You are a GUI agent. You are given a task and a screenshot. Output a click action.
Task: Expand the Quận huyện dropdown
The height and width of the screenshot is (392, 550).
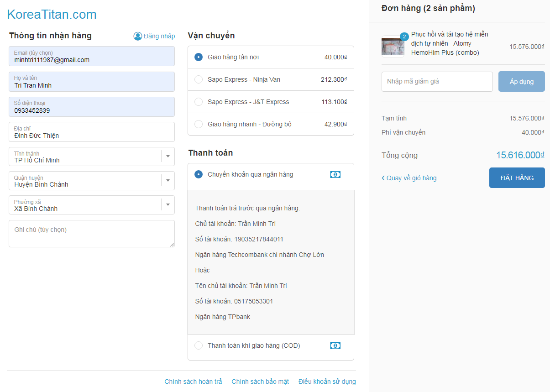(x=168, y=180)
